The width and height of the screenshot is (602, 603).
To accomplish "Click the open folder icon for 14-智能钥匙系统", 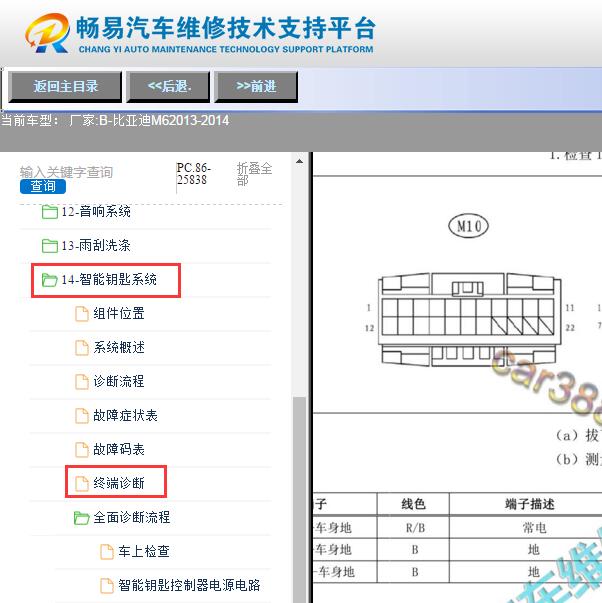I will point(50,280).
